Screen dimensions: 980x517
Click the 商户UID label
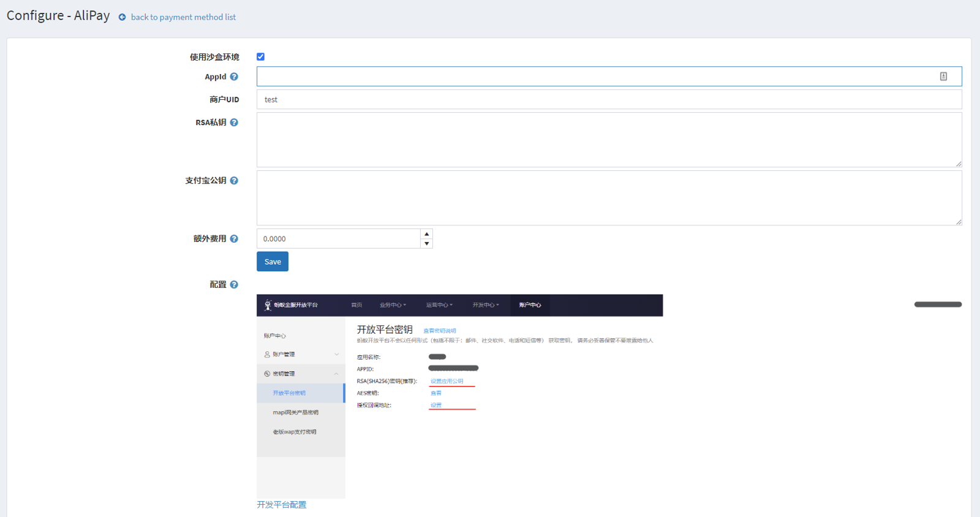click(224, 99)
